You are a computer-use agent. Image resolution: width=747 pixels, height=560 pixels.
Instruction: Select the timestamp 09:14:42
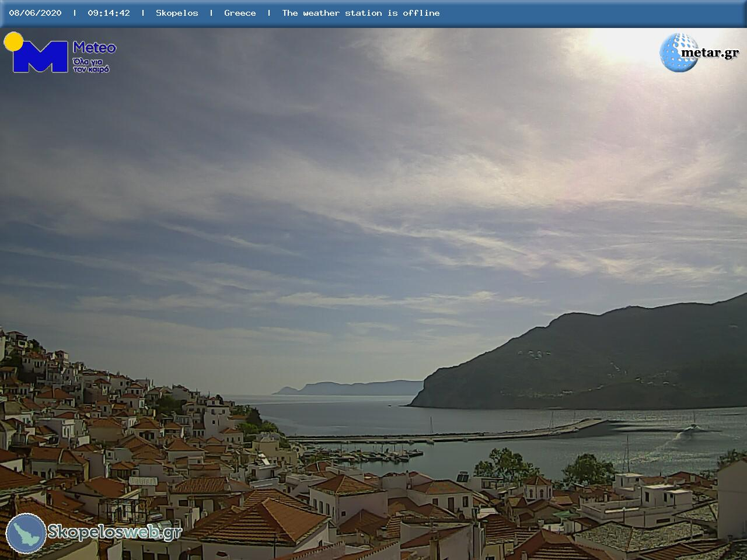109,13
